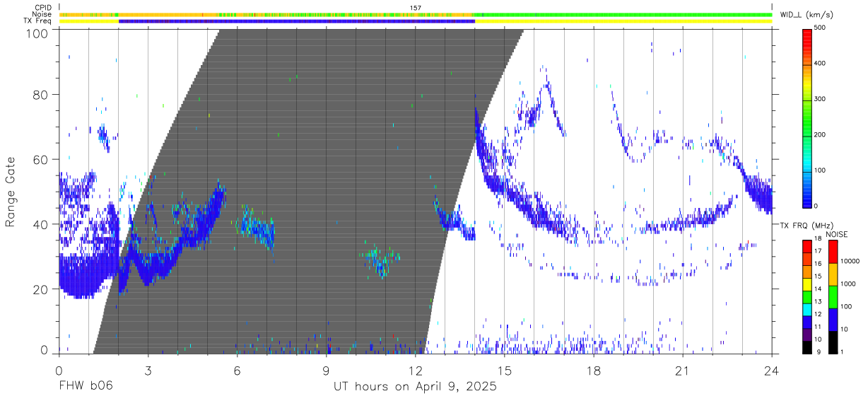
Task: Click the CPID label at top left
Action: click(x=43, y=8)
